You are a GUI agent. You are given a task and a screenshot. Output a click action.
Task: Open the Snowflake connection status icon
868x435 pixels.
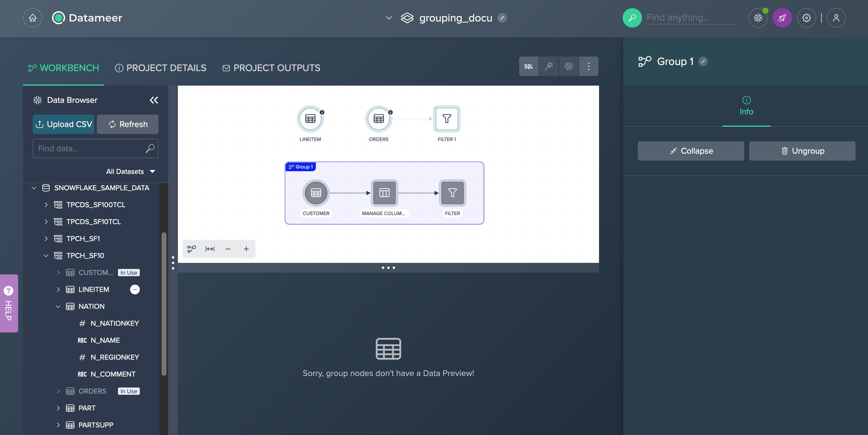pyautogui.click(x=758, y=18)
